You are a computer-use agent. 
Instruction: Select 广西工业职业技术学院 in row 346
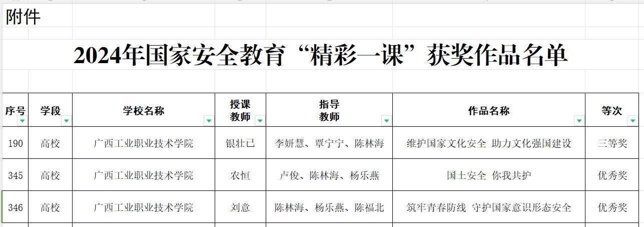click(x=144, y=207)
